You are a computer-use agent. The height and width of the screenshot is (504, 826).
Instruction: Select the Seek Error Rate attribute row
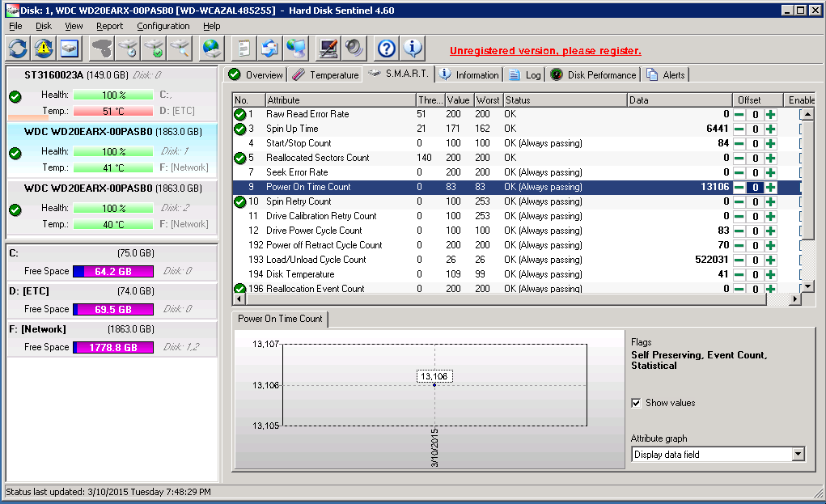tap(516, 172)
